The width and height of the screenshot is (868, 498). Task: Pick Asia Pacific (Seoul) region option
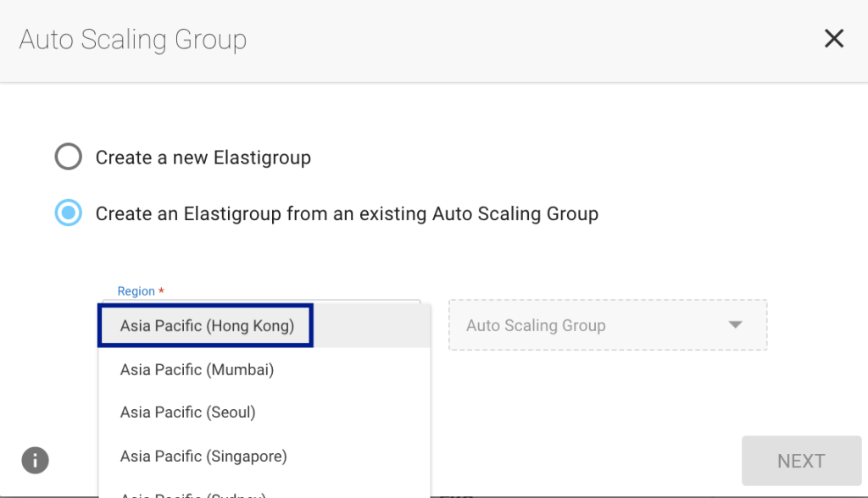point(187,412)
